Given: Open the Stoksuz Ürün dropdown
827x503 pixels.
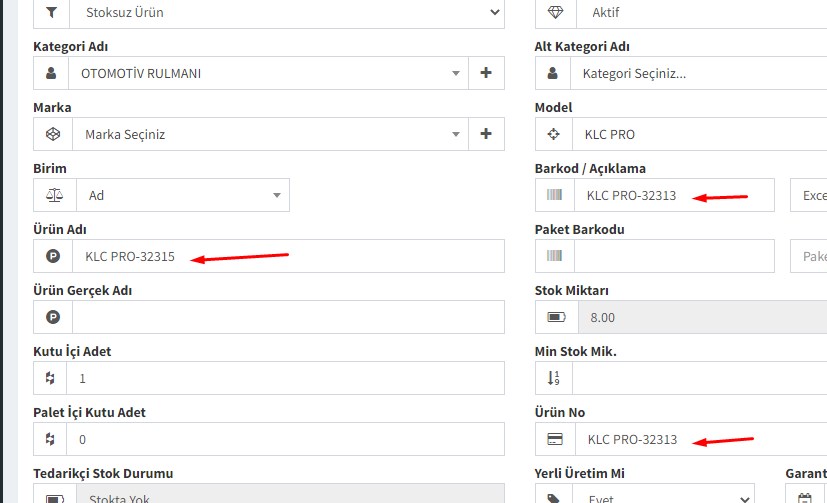Looking at the screenshot, I should point(286,12).
